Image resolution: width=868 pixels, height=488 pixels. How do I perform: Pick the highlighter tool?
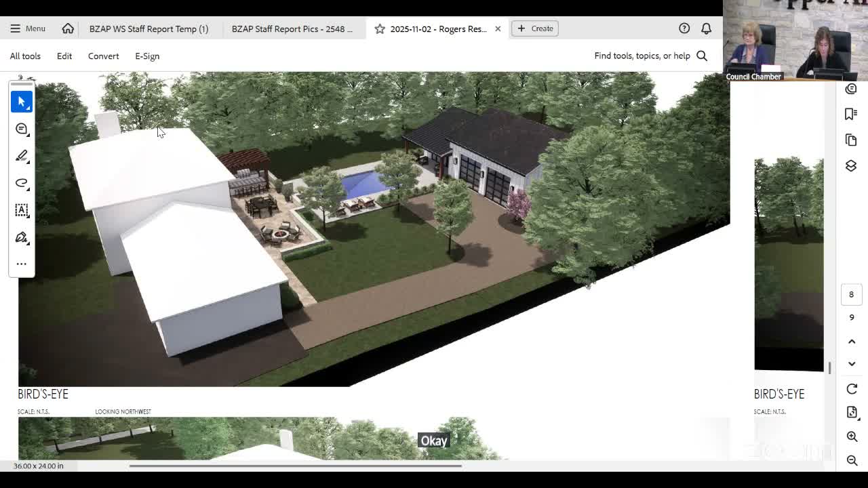tap(21, 156)
